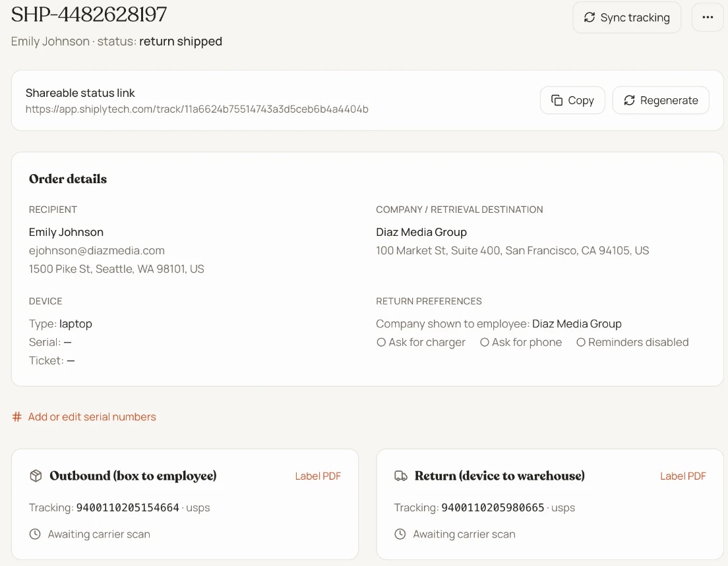Click the shipment ID SHP-4482628197 heading

coord(88,14)
